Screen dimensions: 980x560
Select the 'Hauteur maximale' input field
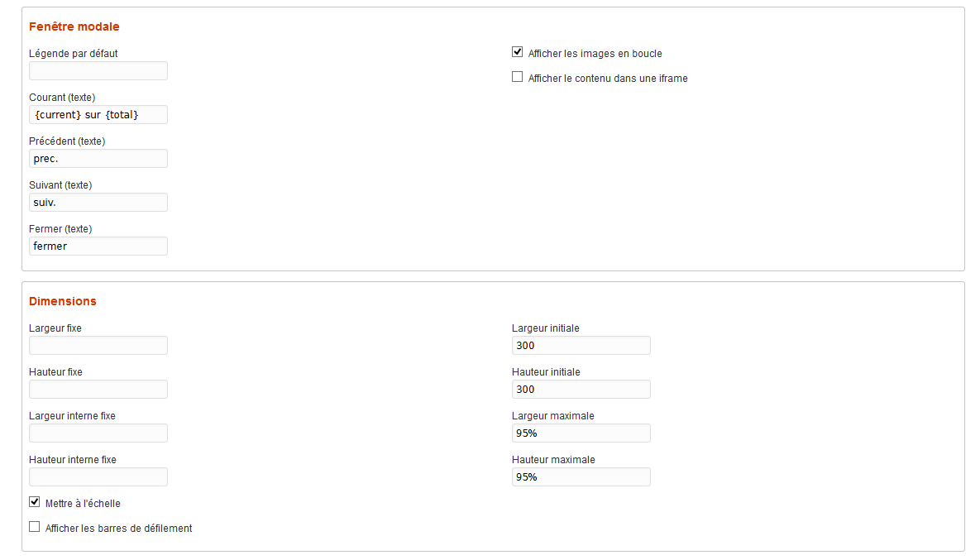[581, 477]
